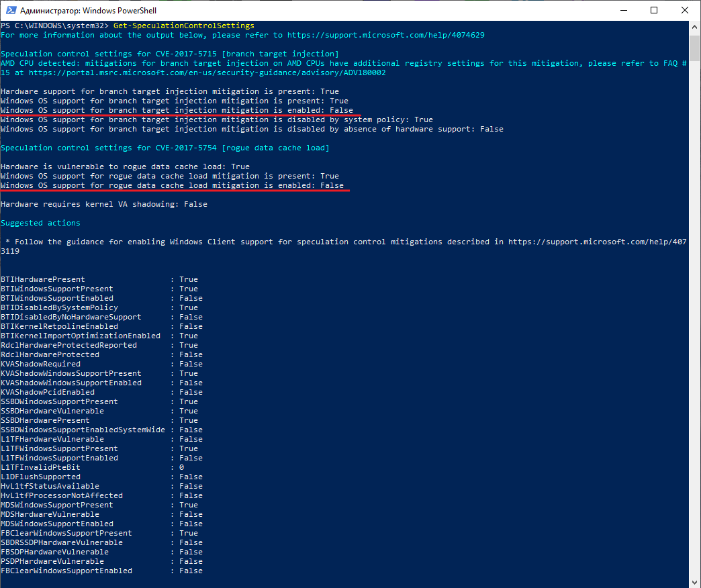Click the Get-SpeculationControlSettings command text
This screenshot has width=701, height=588.
point(184,26)
